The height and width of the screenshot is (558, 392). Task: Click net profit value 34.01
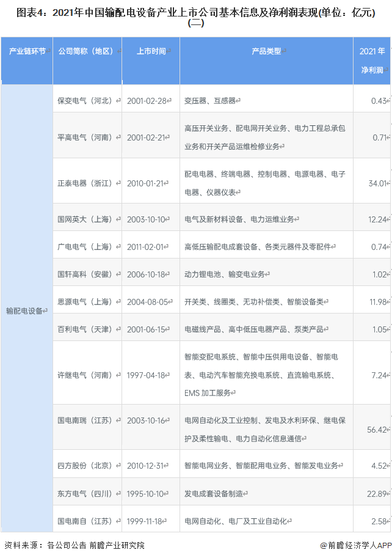click(x=377, y=183)
